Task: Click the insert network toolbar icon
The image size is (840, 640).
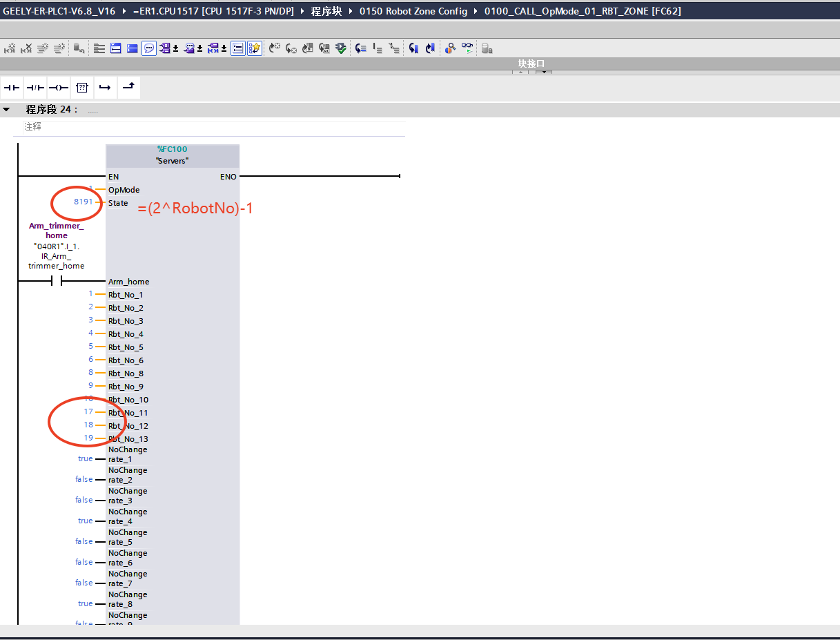Action: (10, 48)
